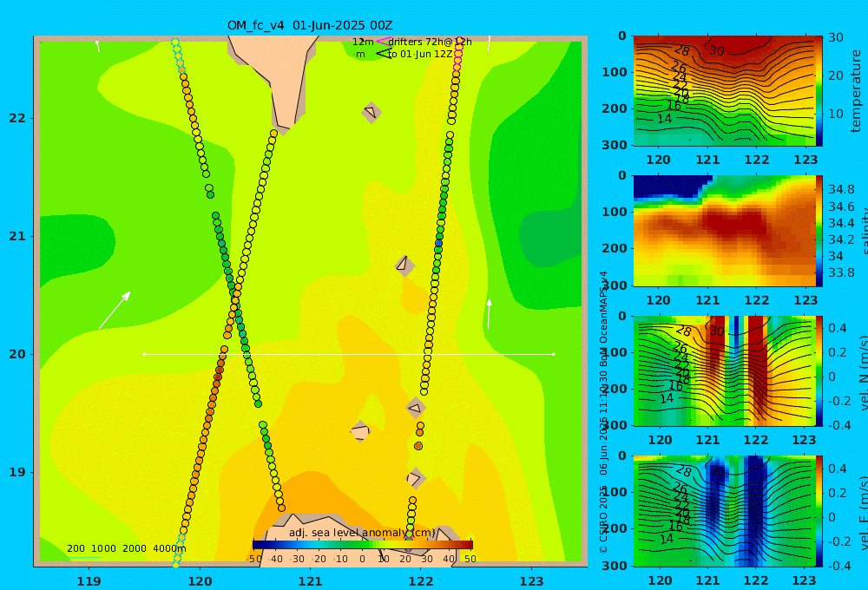This screenshot has height=590, width=868.
Task: Click the temperature colorbar
Action: click(x=819, y=91)
